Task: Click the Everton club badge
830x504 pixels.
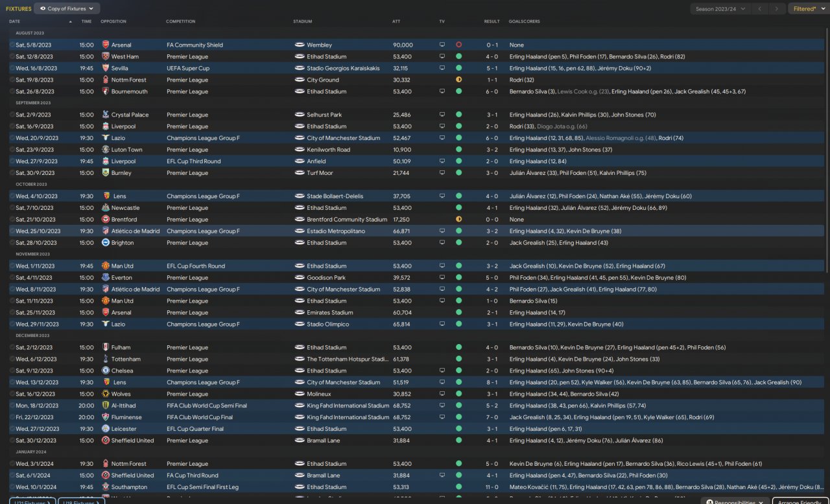Action: coord(106,278)
